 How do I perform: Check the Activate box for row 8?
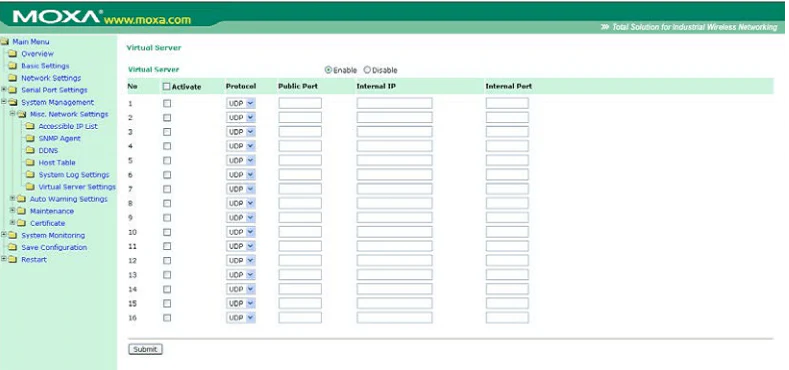point(167,203)
